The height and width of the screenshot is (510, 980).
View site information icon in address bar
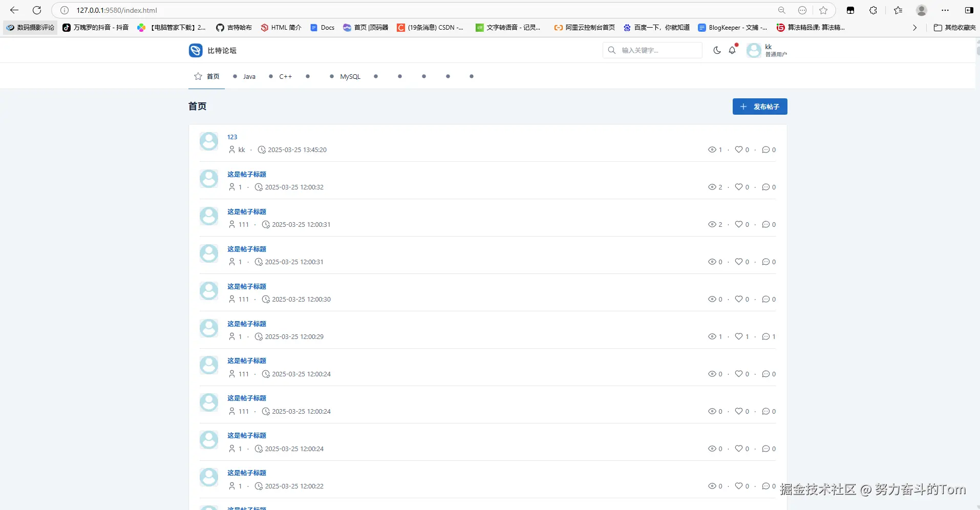point(65,10)
